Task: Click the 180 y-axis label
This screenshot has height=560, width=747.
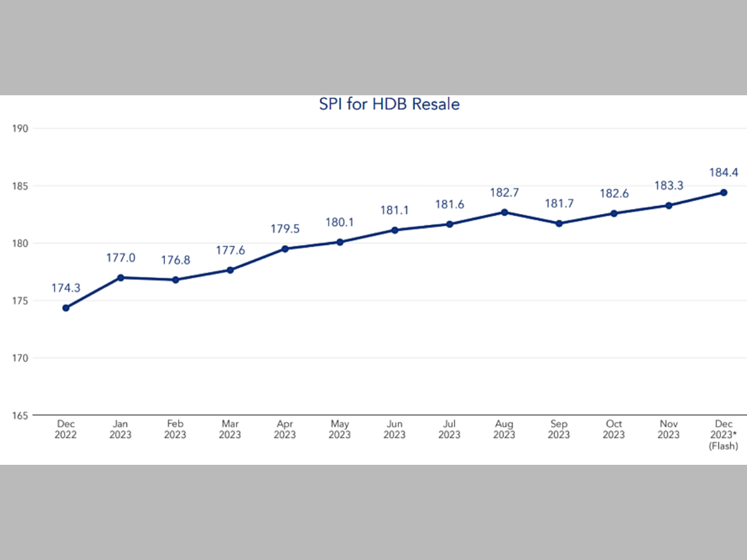Action: click(21, 243)
